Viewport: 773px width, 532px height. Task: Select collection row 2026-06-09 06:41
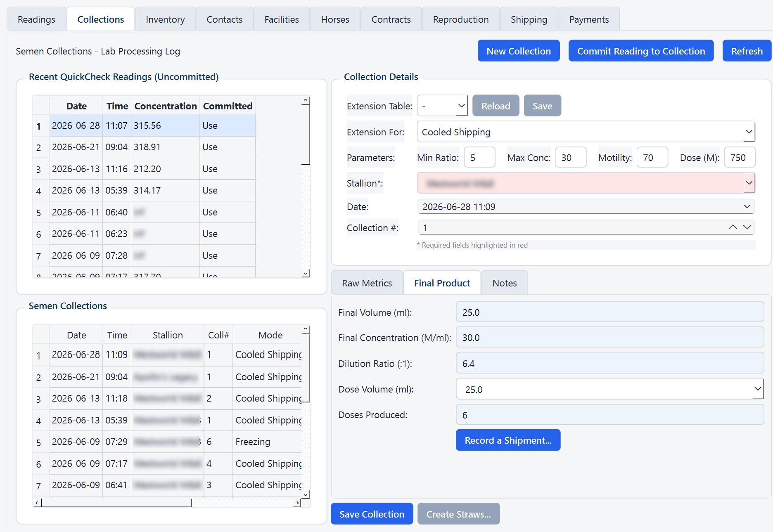point(167,485)
